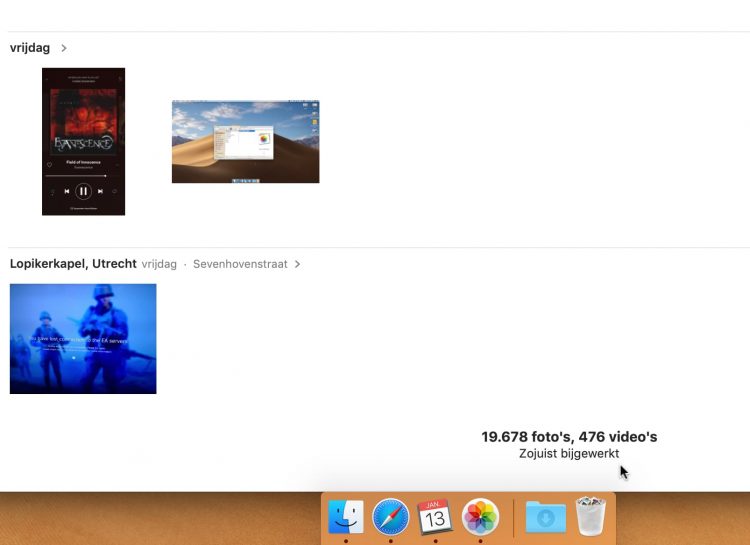750x545 pixels.
Task: Open the vrijdag section heading
Action: coord(30,48)
